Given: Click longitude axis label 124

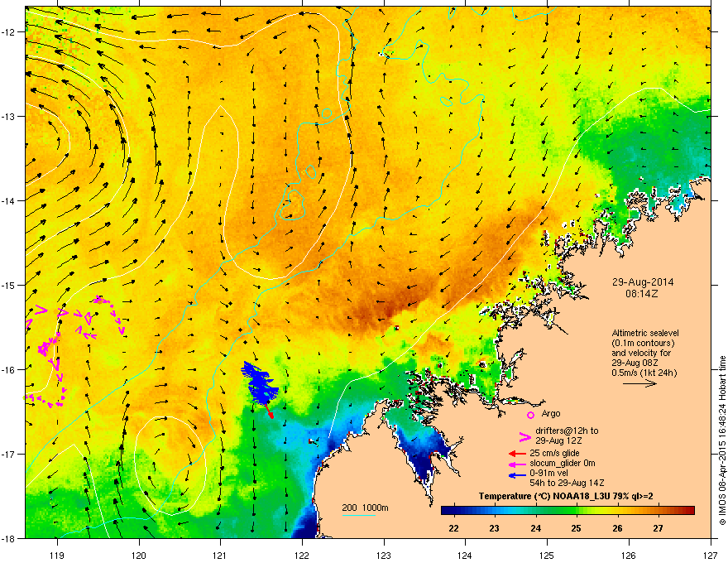Looking at the screenshot, I should point(465,555).
